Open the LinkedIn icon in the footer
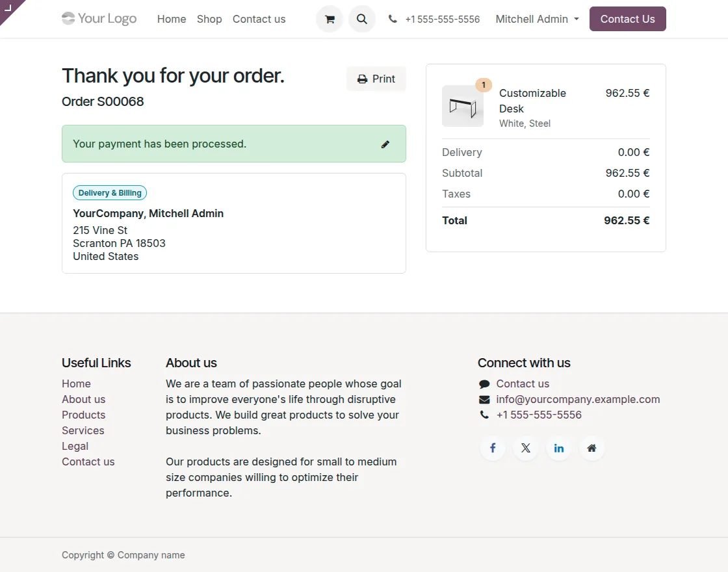728x572 pixels. pyautogui.click(x=558, y=448)
